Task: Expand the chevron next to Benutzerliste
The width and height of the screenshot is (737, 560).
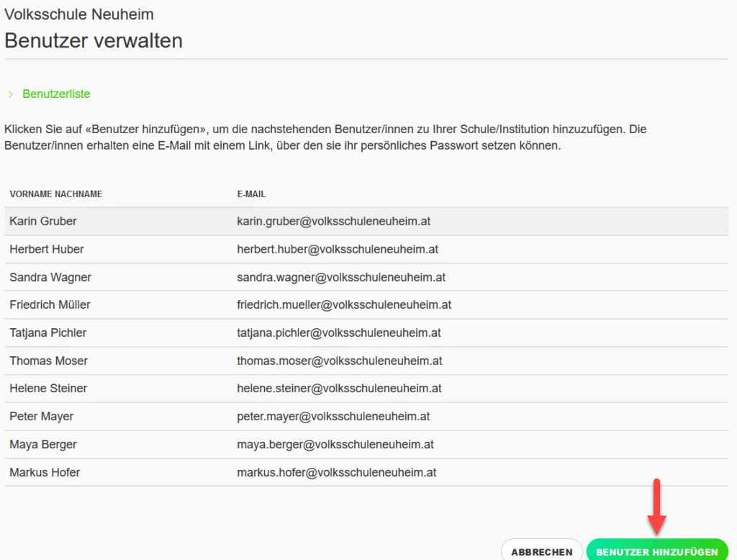Action: tap(11, 94)
